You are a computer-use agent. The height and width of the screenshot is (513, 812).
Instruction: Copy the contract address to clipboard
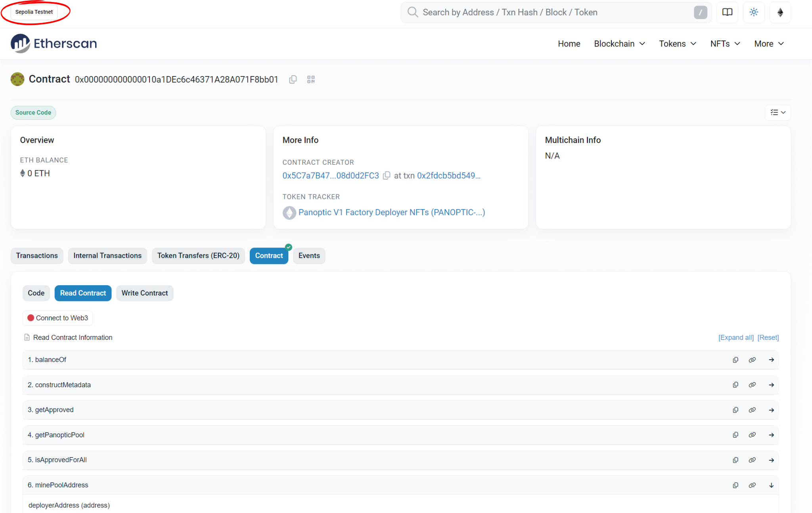[293, 80]
